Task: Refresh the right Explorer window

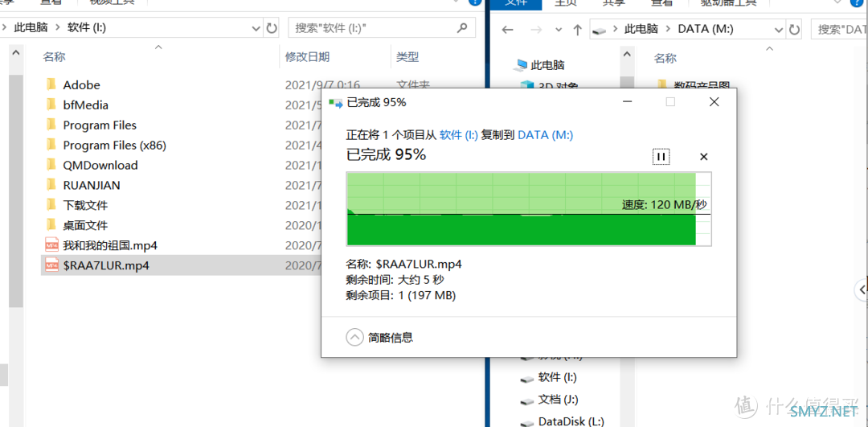Action: pyautogui.click(x=794, y=30)
